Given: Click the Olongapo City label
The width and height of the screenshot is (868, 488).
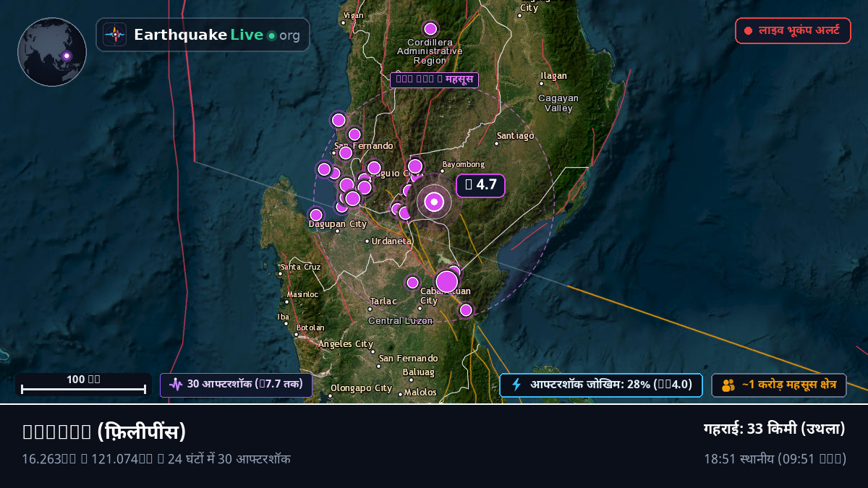Looking at the screenshot, I should click(361, 388).
